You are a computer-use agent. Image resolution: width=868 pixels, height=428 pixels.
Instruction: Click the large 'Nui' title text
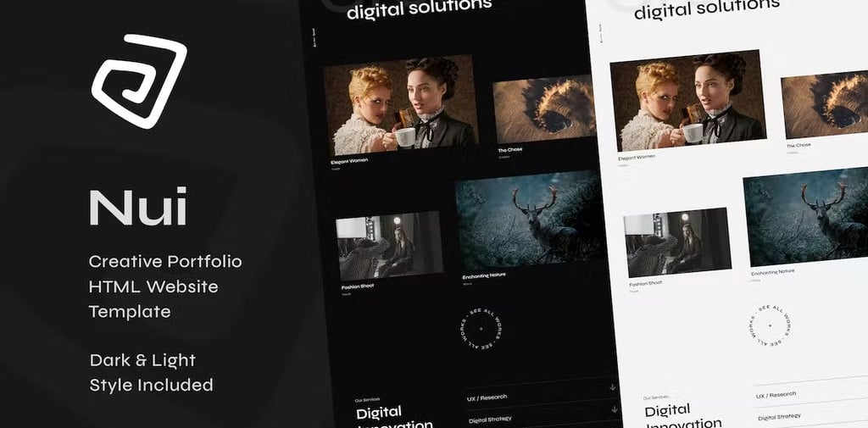pos(138,207)
